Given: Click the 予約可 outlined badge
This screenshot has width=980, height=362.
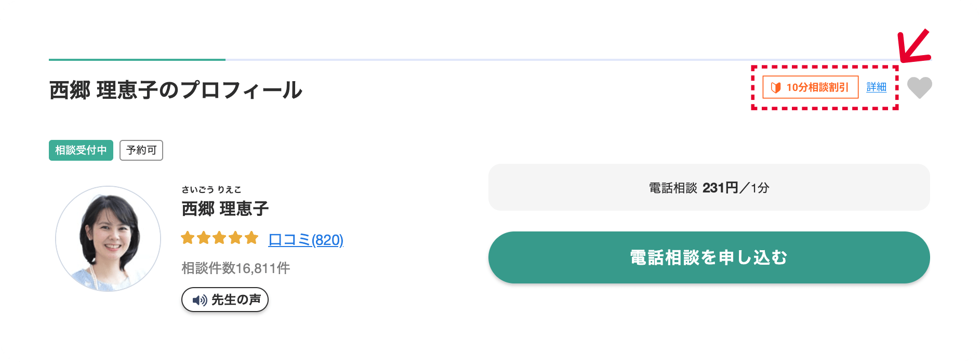Looking at the screenshot, I should 141,150.
